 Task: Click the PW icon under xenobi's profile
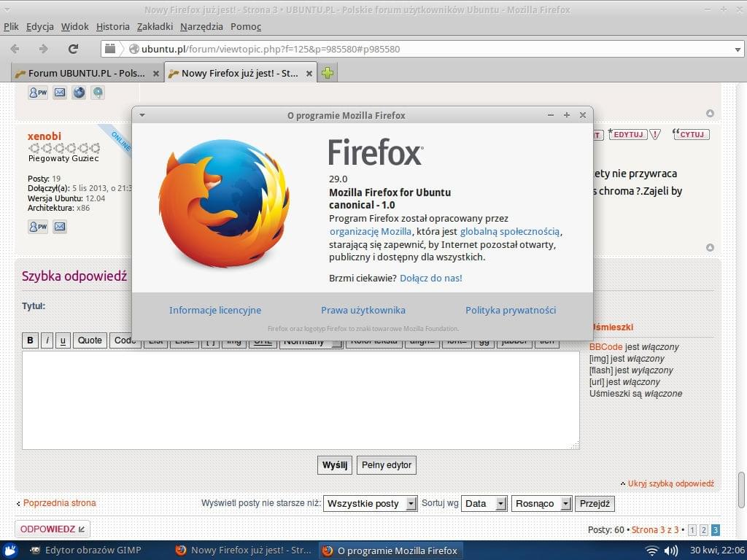click(x=38, y=227)
